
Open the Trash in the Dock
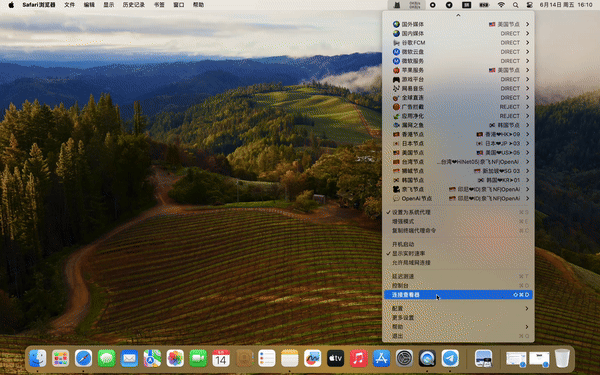(562, 359)
